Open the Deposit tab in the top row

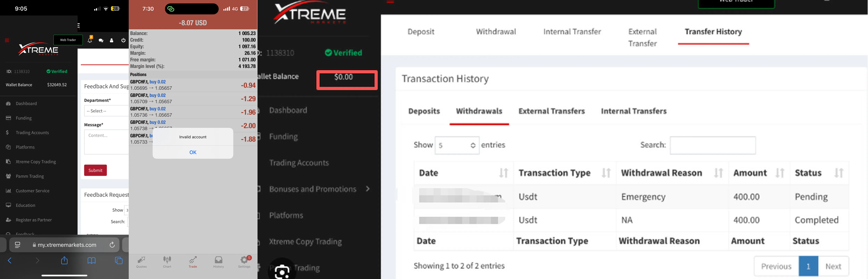click(421, 32)
